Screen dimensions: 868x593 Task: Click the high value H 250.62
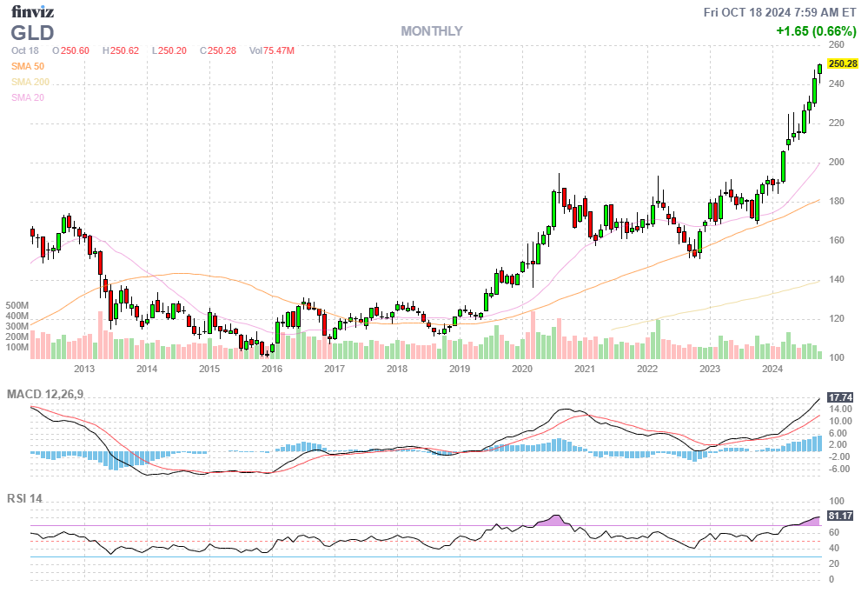121,50
